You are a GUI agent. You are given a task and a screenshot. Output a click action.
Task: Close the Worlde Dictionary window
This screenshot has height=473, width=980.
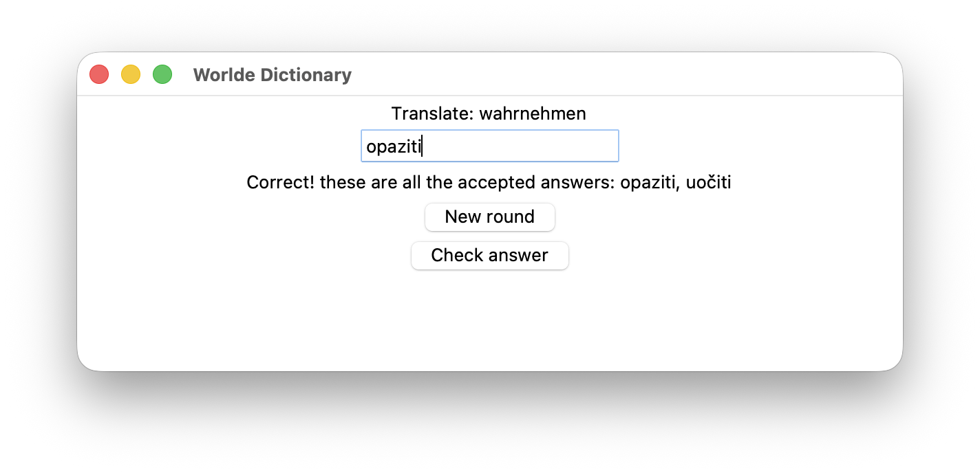point(99,74)
